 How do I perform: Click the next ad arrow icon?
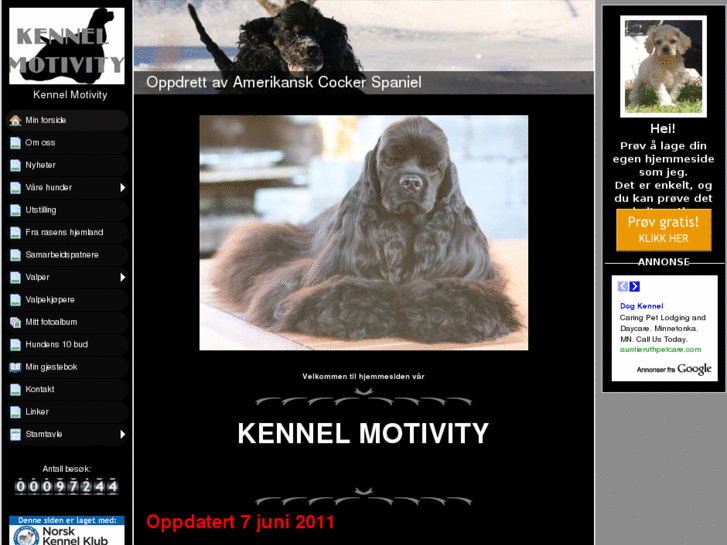[635, 287]
